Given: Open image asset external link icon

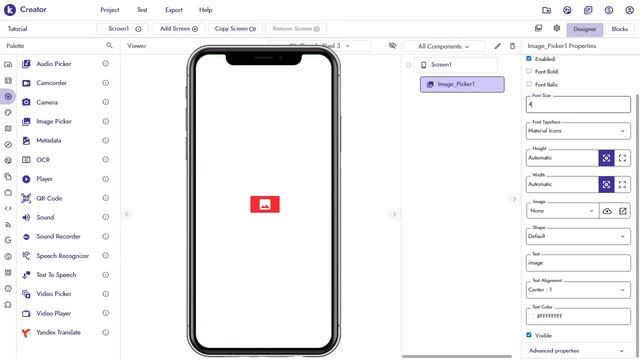Looking at the screenshot, I should click(623, 211).
